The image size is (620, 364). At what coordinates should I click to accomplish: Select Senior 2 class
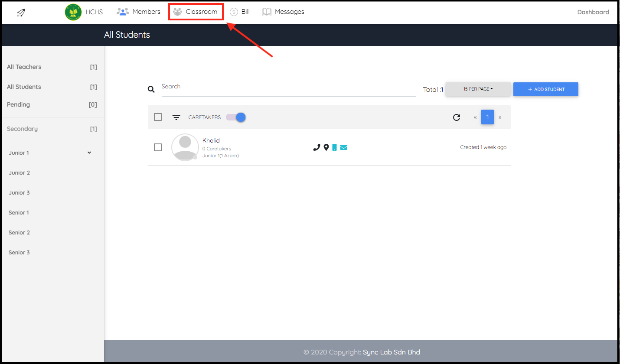click(19, 232)
